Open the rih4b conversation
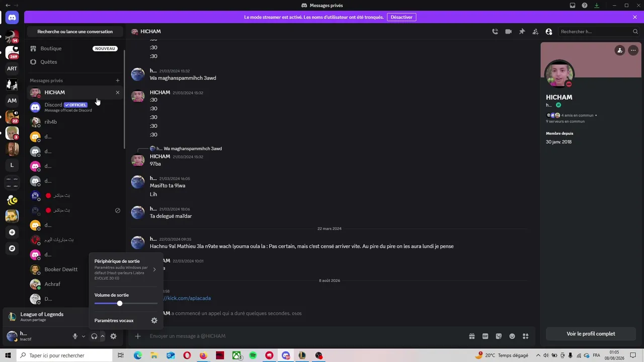This screenshot has width=644, height=362. tap(75, 122)
